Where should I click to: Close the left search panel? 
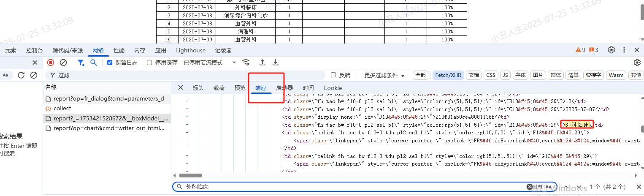coord(35,63)
